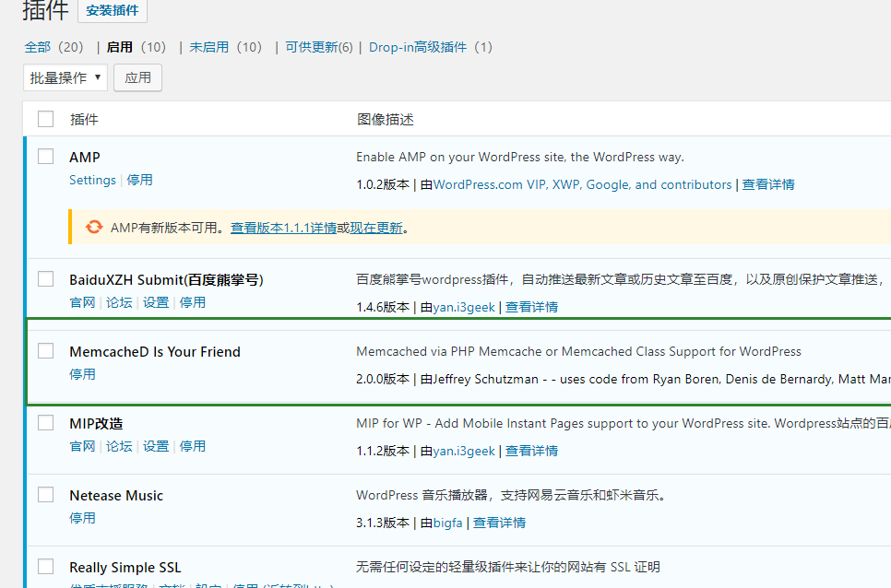Click the 图像描述 column header
The image size is (891, 588).
coord(386,119)
